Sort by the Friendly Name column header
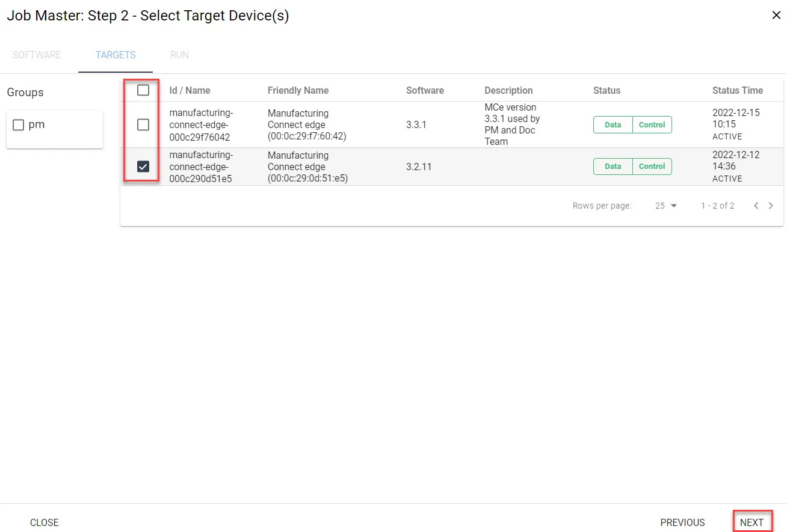The height and width of the screenshot is (532, 787). [x=298, y=90]
